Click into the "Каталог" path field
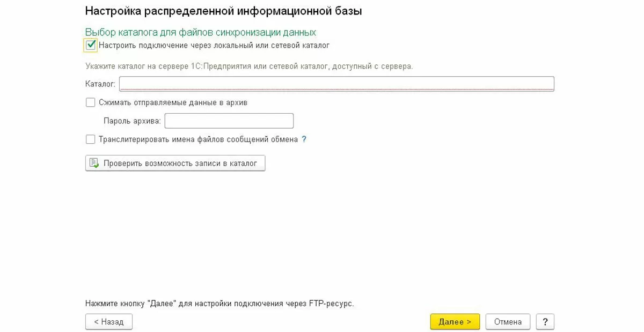The width and height of the screenshot is (644, 332). coord(336,84)
